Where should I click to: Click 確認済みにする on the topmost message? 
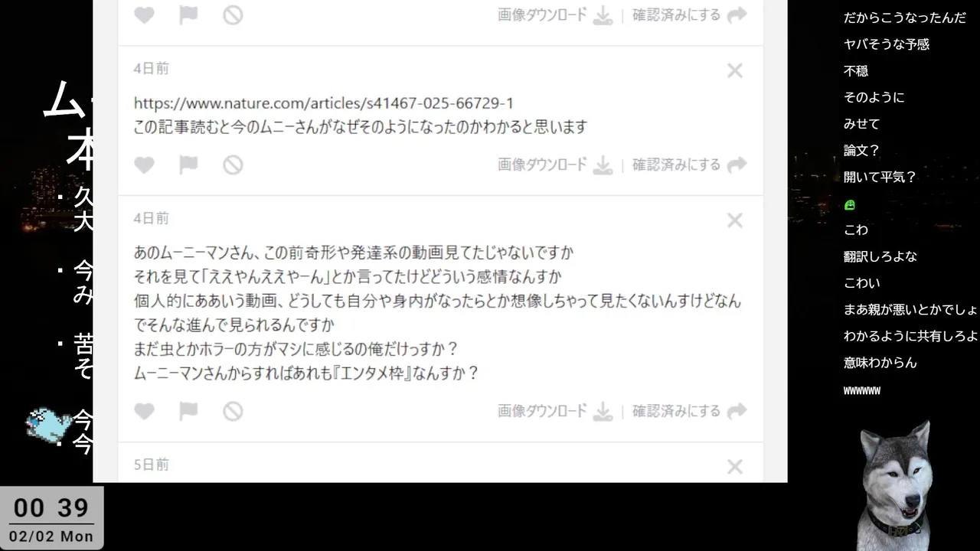coord(689,15)
